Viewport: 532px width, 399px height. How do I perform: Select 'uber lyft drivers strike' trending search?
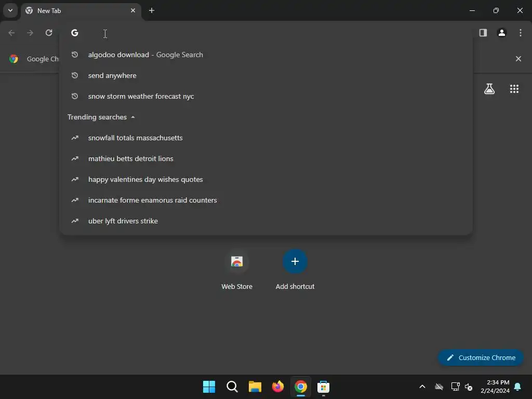pyautogui.click(x=266, y=221)
